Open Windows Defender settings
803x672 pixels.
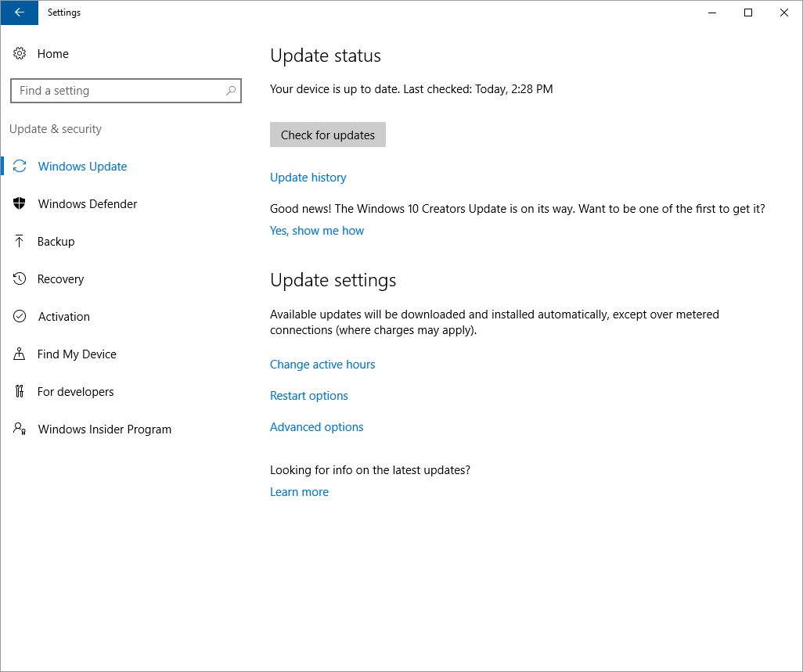pos(88,203)
